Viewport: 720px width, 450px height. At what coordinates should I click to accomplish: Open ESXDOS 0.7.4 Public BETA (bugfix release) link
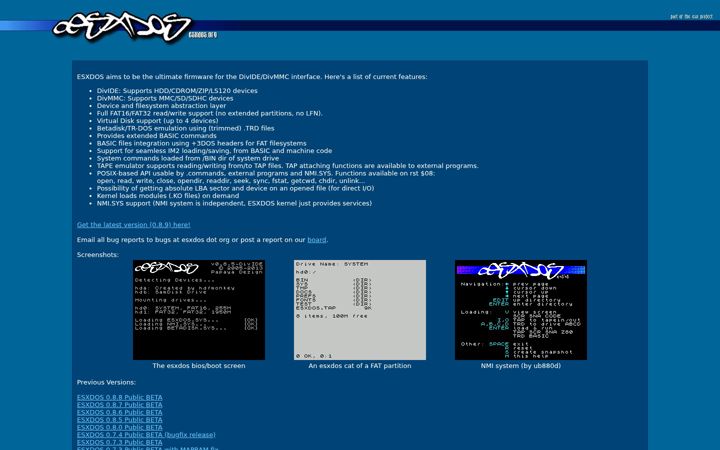click(x=146, y=434)
